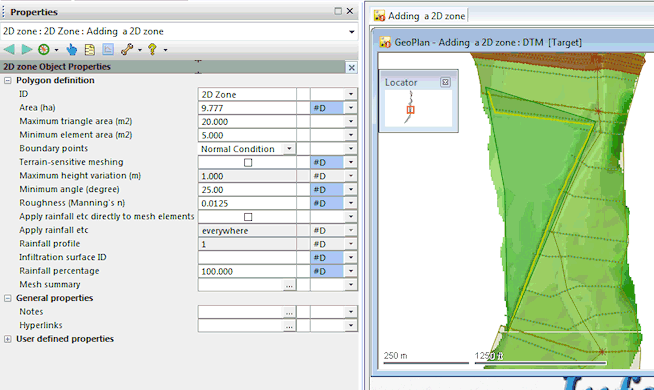Click the blue pointing hand icon
This screenshot has width=654, height=390.
point(72,50)
